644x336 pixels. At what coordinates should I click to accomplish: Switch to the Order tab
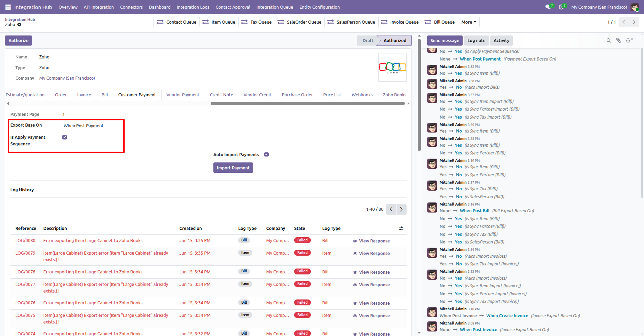pos(61,95)
